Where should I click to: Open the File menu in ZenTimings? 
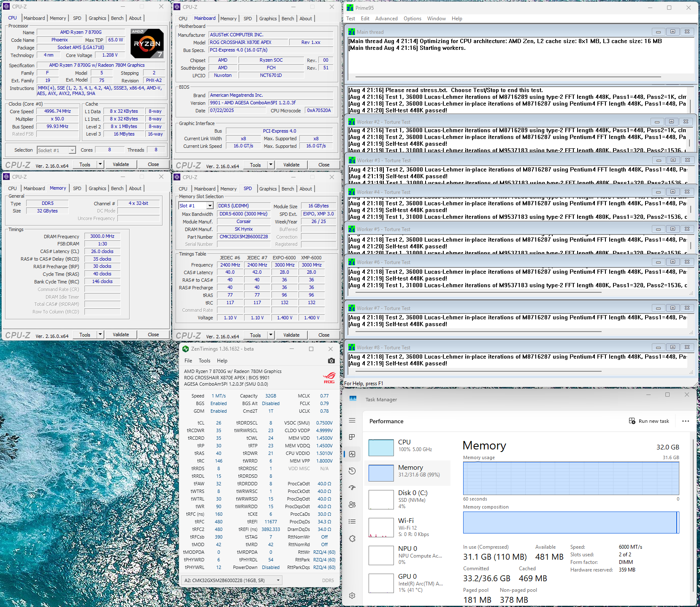(x=188, y=361)
